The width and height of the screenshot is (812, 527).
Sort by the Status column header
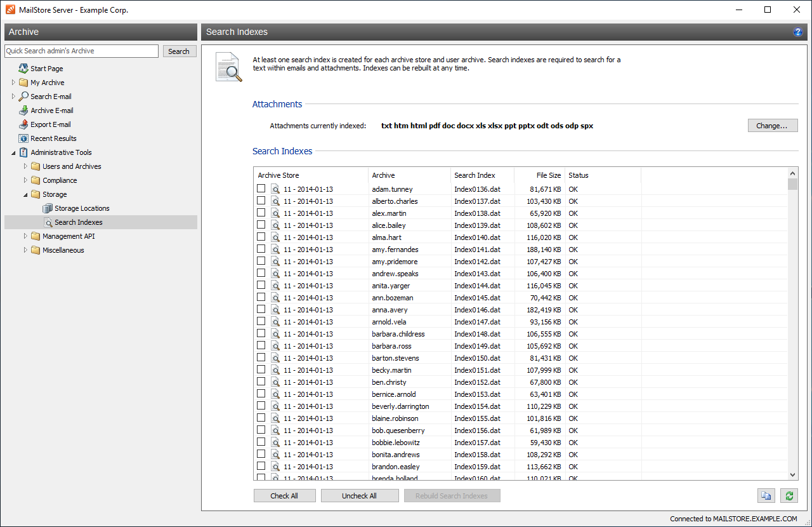tap(603, 175)
